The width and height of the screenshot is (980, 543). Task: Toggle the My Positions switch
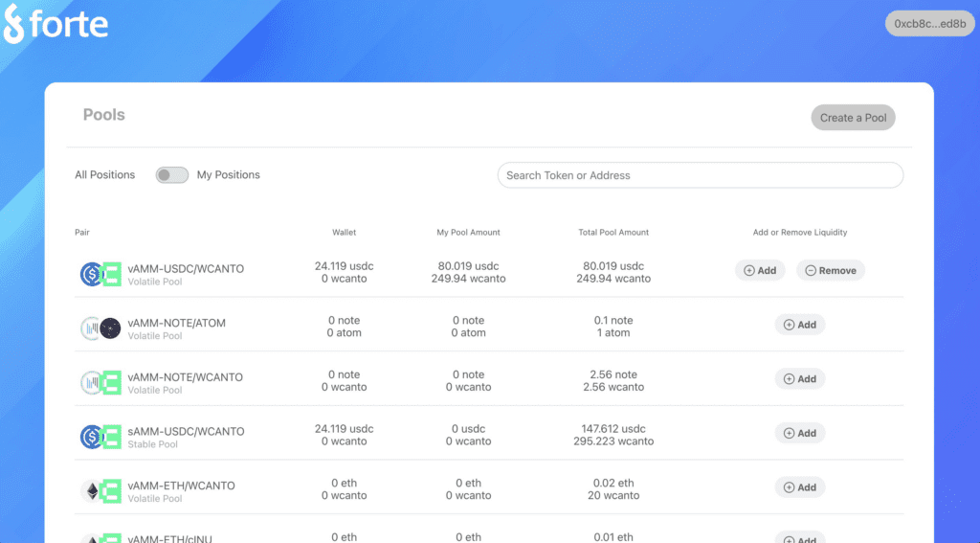point(172,175)
